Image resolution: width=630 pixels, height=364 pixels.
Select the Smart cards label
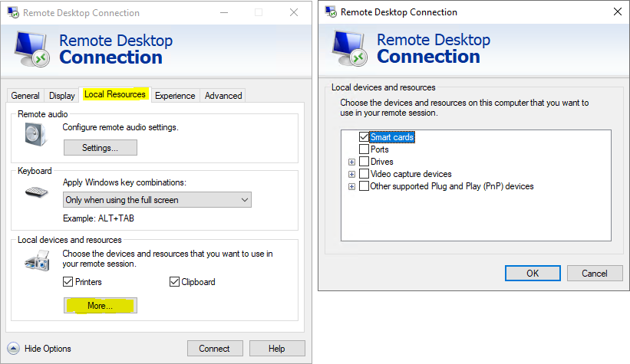tap(392, 137)
